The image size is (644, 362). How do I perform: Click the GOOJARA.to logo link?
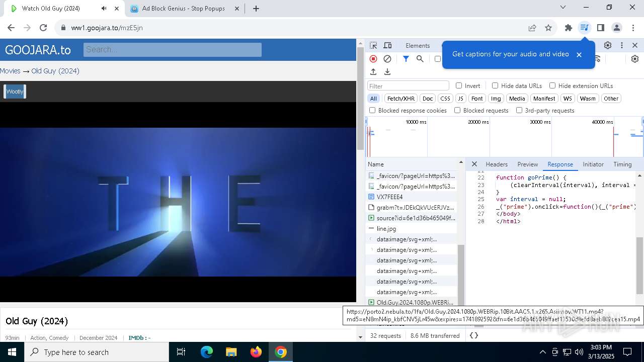pos(38,50)
